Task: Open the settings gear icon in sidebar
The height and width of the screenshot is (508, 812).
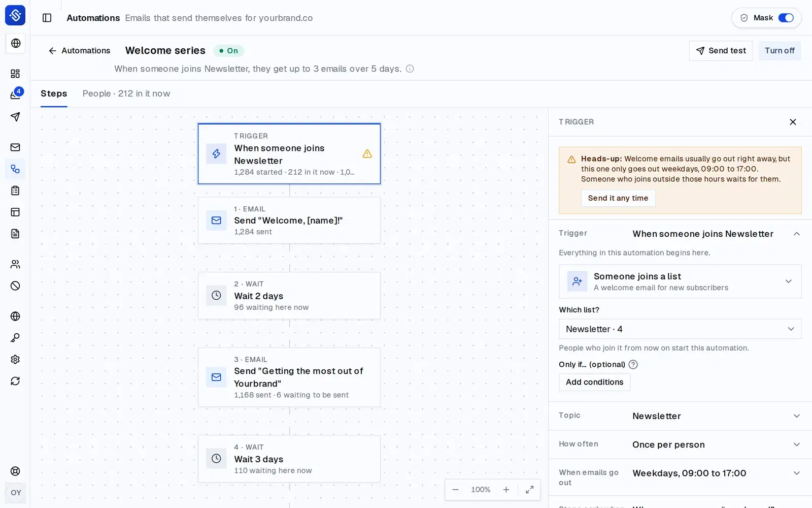Action: click(x=15, y=360)
